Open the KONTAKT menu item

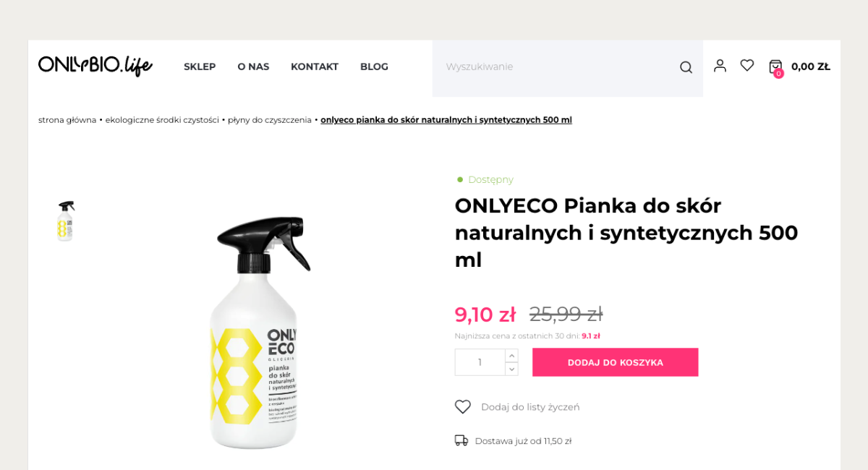pos(315,67)
